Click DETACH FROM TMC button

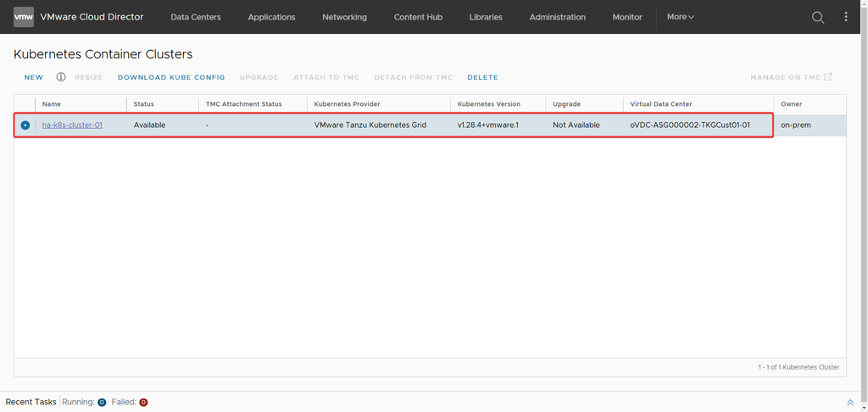pos(413,77)
